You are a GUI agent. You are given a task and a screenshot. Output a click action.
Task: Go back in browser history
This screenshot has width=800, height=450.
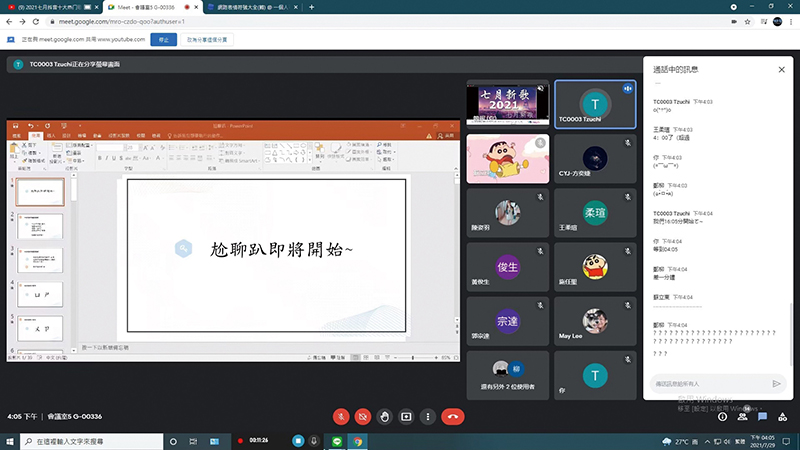tap(9, 21)
